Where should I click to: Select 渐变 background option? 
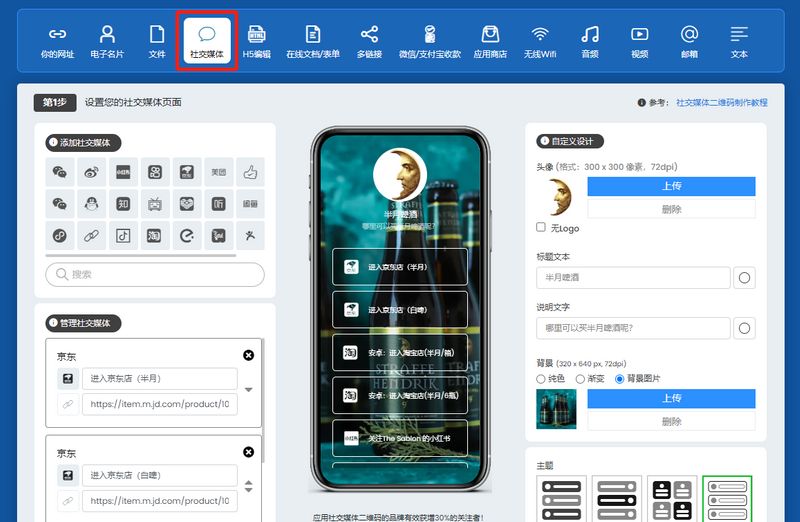580,379
